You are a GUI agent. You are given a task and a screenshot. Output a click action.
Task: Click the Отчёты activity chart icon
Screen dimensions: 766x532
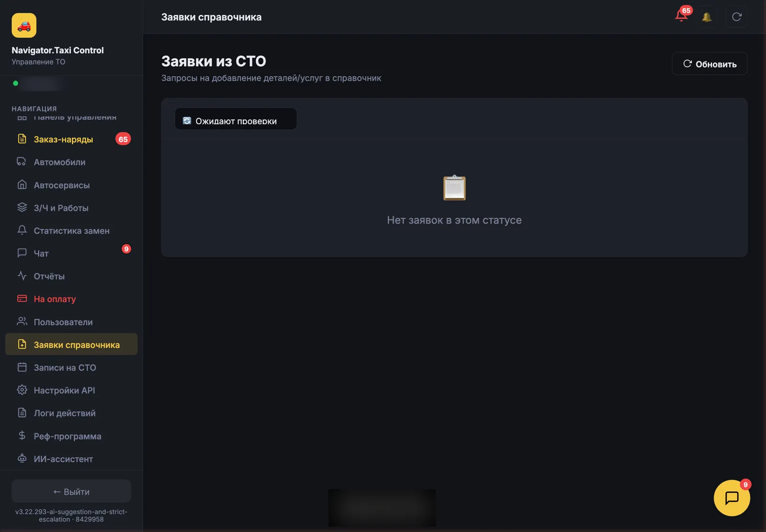[22, 276]
